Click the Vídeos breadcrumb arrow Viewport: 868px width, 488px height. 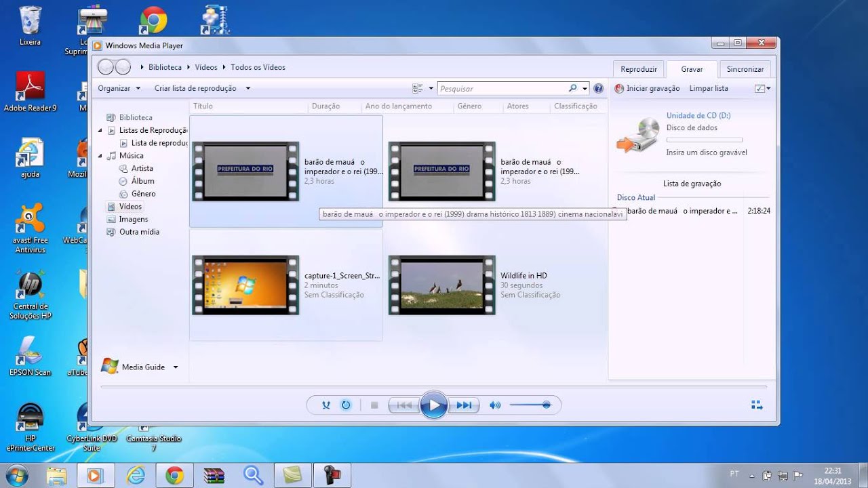(x=224, y=67)
